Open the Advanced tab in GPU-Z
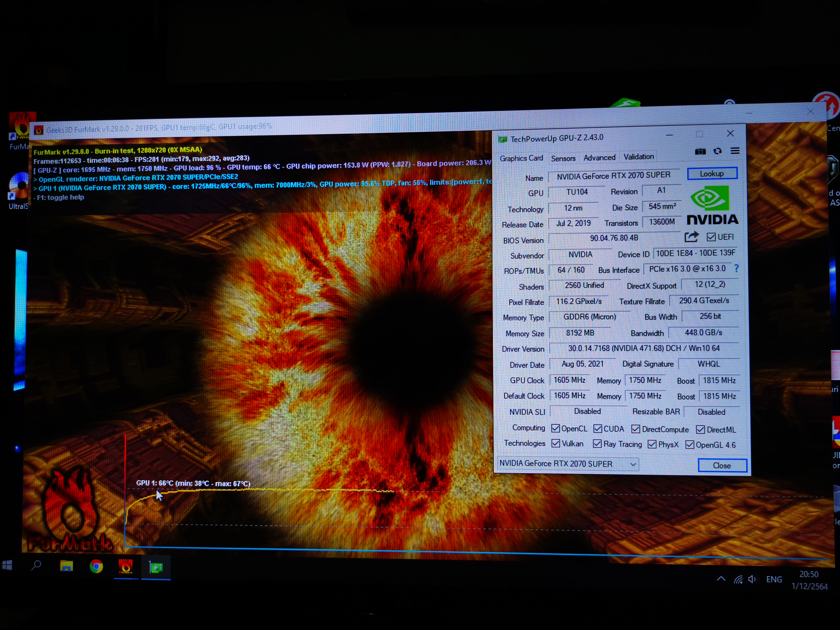This screenshot has height=630, width=840. tap(599, 157)
